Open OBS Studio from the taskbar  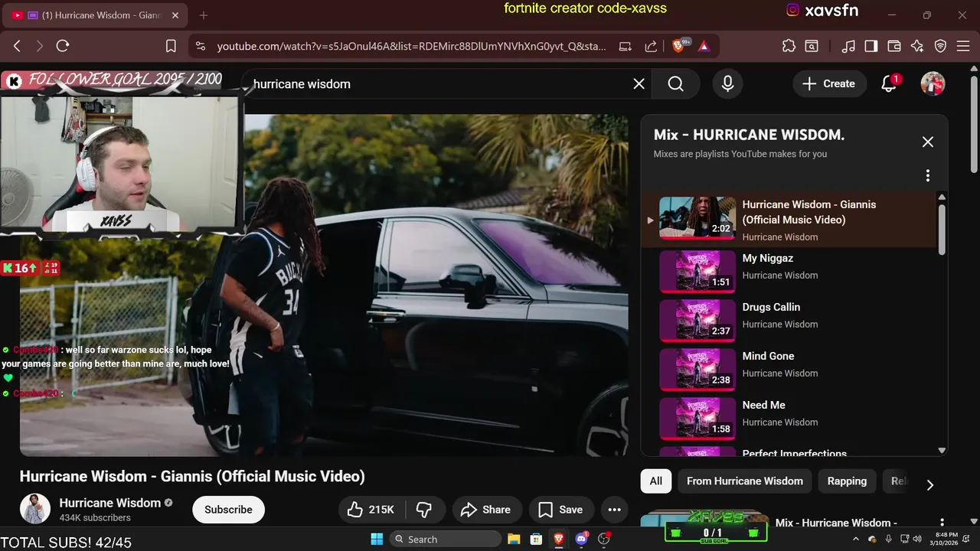(604, 539)
